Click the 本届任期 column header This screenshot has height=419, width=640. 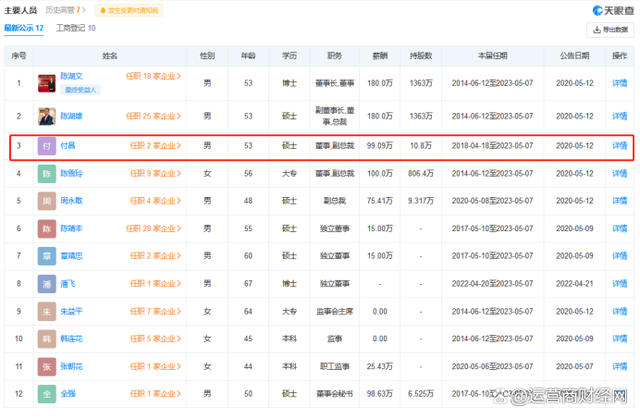[492, 56]
